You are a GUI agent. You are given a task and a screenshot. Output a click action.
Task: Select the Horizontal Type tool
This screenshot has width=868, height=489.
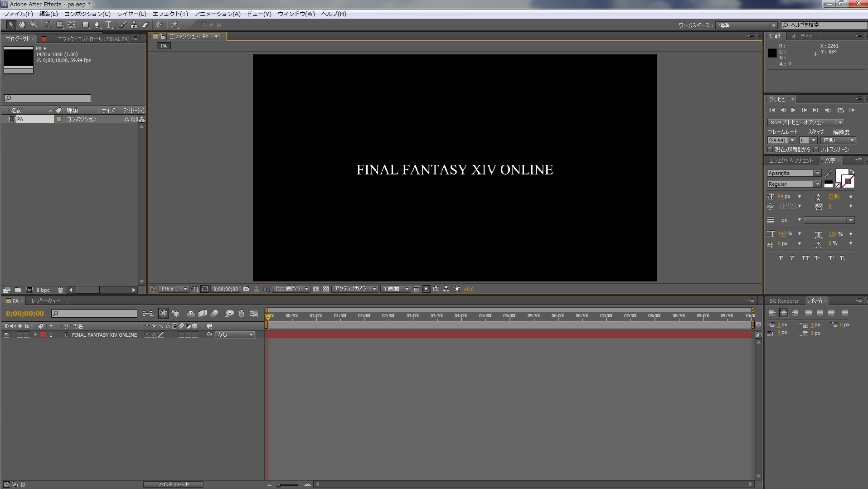(108, 25)
